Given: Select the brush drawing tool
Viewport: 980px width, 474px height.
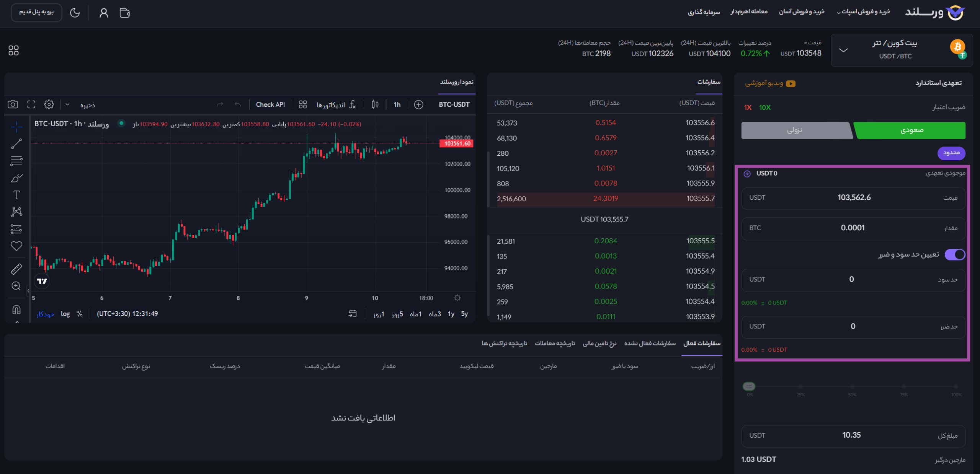Looking at the screenshot, I should pyautogui.click(x=16, y=178).
